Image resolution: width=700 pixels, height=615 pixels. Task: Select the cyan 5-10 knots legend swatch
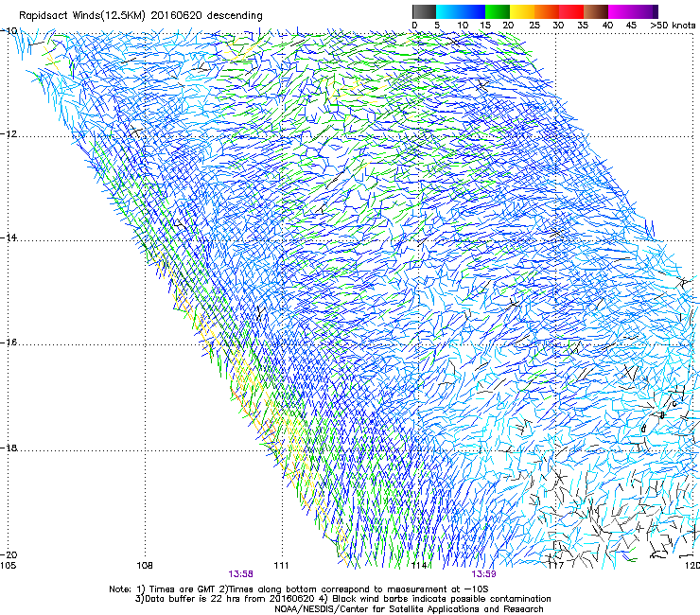click(x=448, y=11)
